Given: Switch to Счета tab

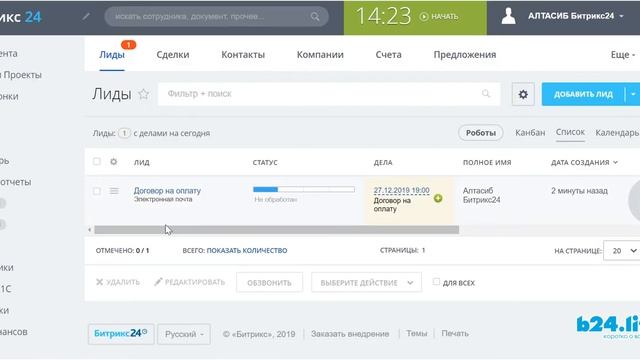Looking at the screenshot, I should pyautogui.click(x=388, y=55).
